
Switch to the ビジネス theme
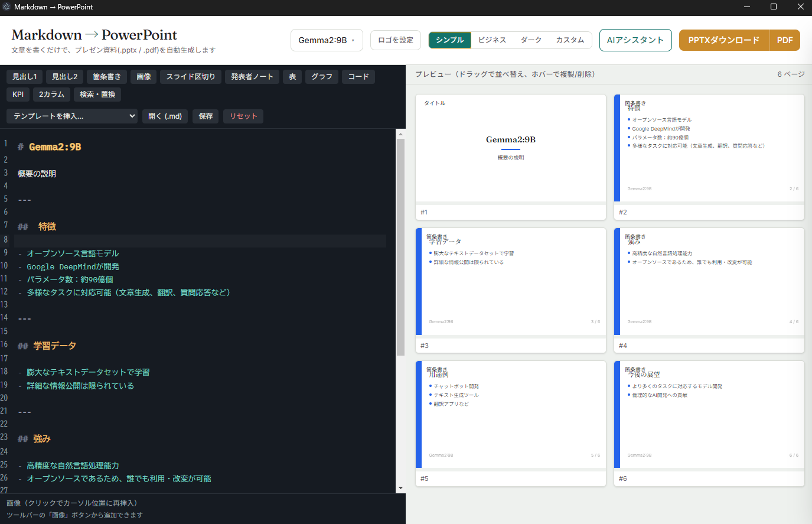[492, 40]
